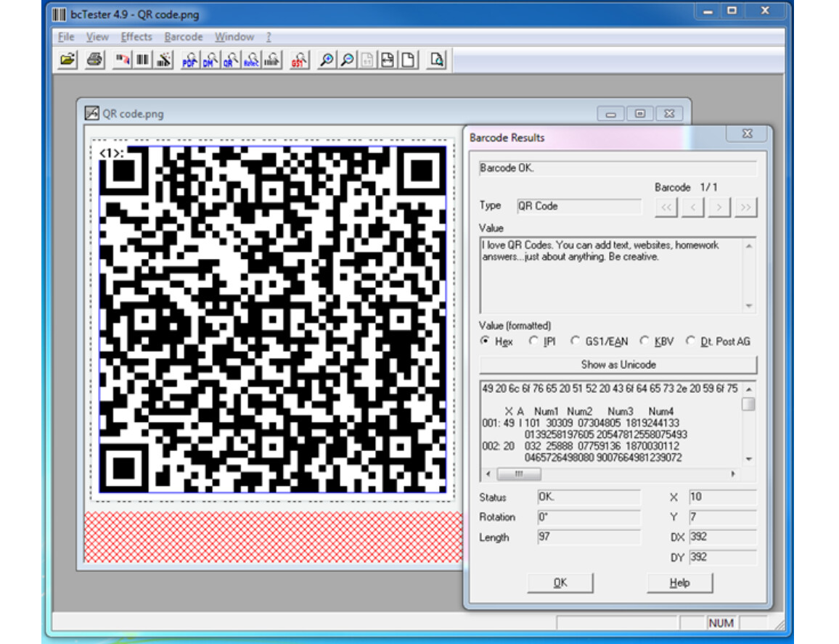This screenshot has width=839, height=644.
Task: Zoom in with the plus magnifier icon
Action: pyautogui.click(x=327, y=60)
